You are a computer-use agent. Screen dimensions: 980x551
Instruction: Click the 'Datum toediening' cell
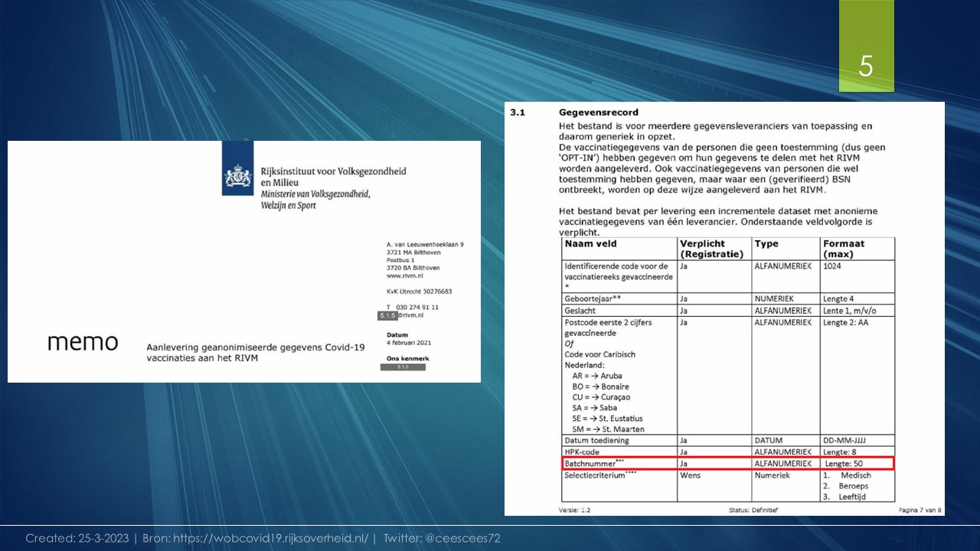point(619,441)
